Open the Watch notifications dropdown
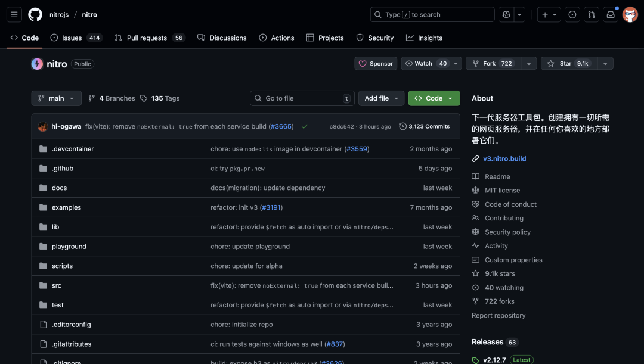Image resolution: width=644 pixels, height=364 pixels. [x=431, y=64]
